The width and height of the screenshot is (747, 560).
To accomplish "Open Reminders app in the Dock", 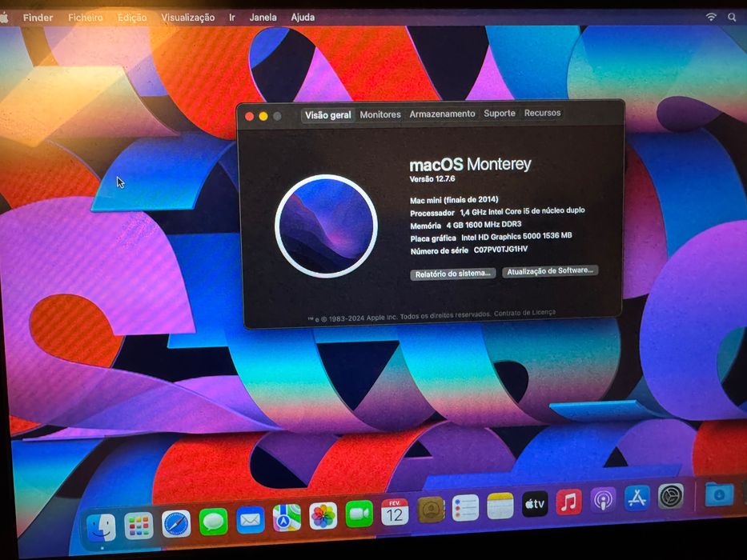I will (x=465, y=508).
